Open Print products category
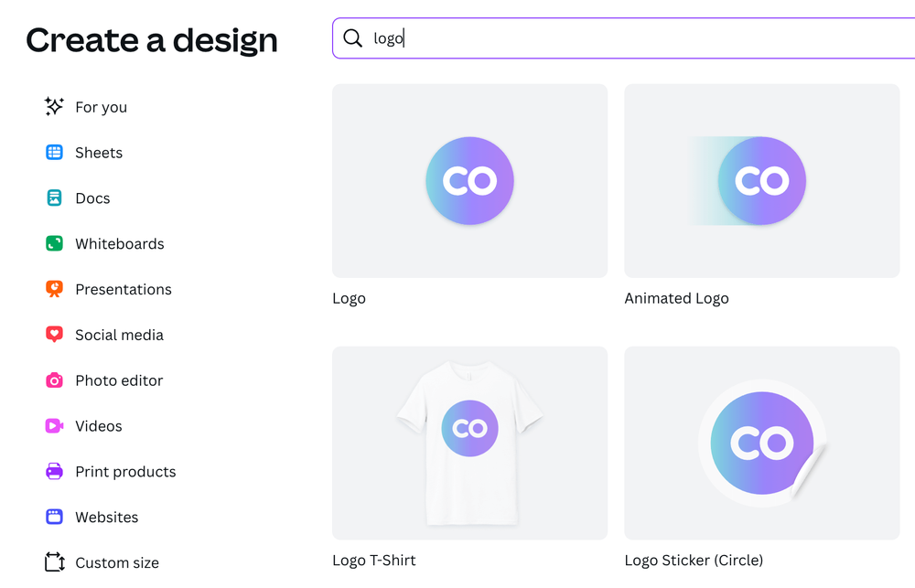Viewport: 915px width, 588px height. (125, 471)
